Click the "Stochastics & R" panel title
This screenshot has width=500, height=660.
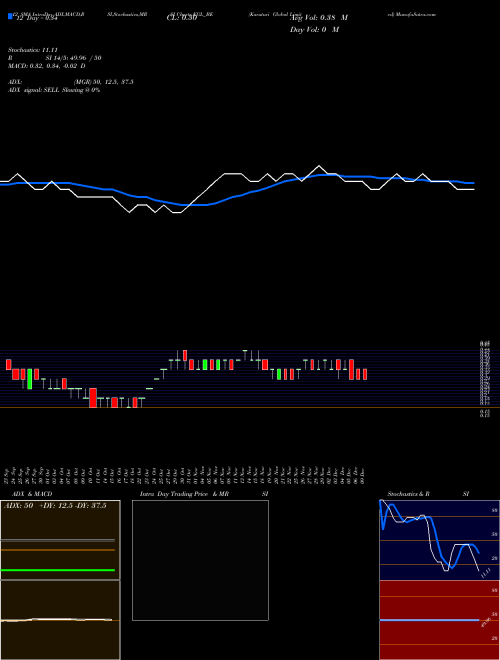click(x=409, y=494)
